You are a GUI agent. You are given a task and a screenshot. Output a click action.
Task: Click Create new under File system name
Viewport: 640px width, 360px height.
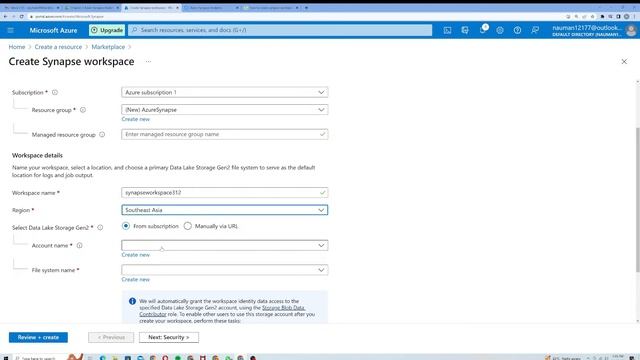(136, 280)
